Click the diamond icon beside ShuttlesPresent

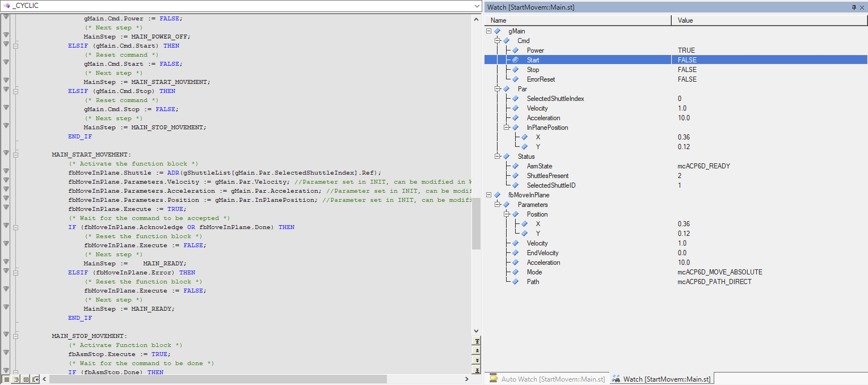point(515,176)
